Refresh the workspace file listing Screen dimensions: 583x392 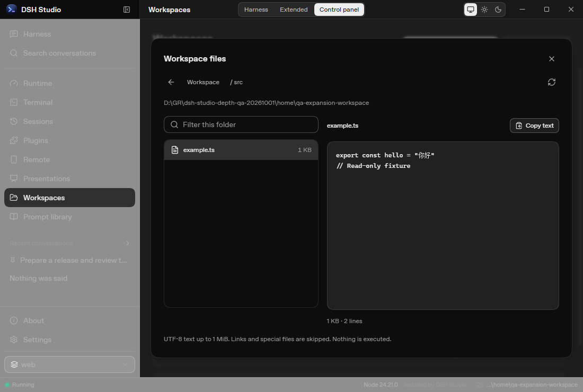[x=551, y=82]
